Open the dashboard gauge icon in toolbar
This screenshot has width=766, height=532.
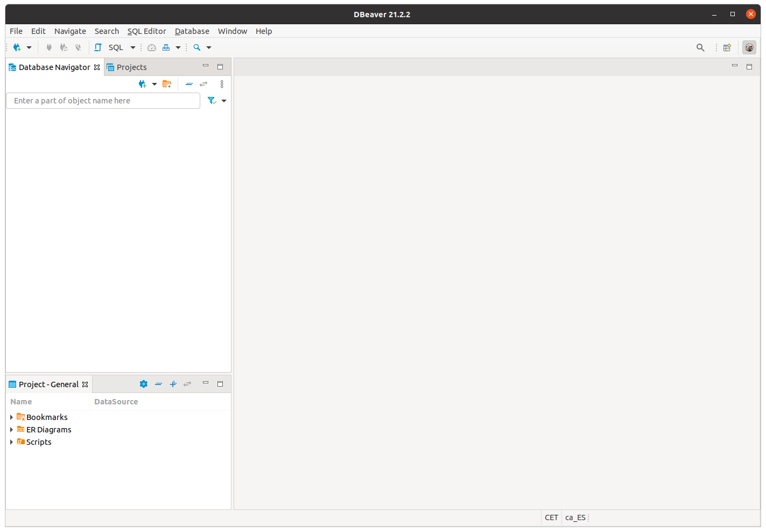152,47
